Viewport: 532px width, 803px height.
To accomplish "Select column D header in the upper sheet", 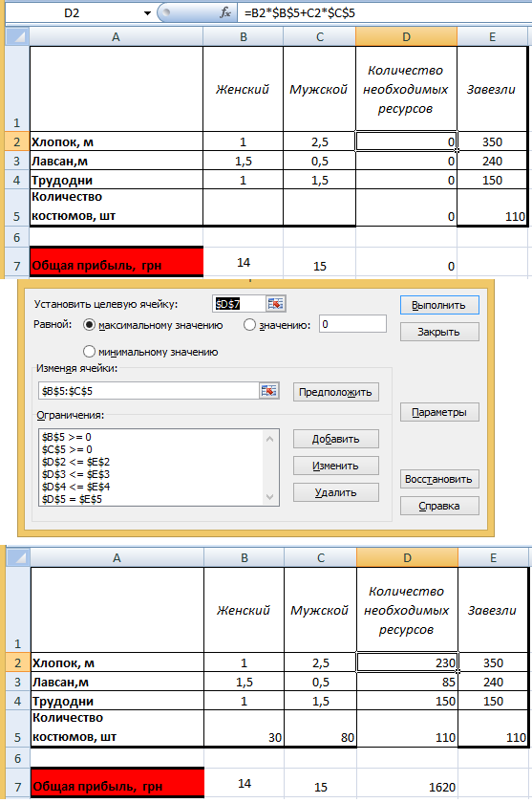I will (x=406, y=36).
